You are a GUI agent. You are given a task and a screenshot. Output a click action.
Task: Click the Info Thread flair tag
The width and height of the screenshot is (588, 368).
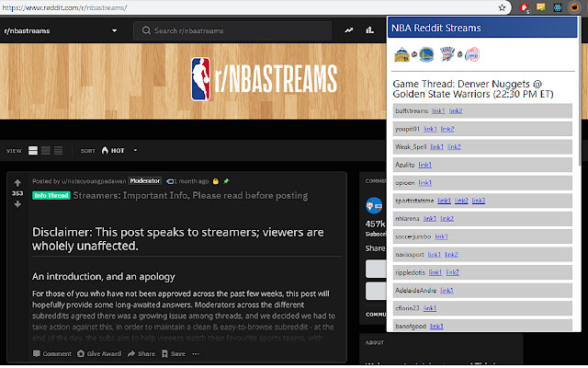[x=51, y=195]
